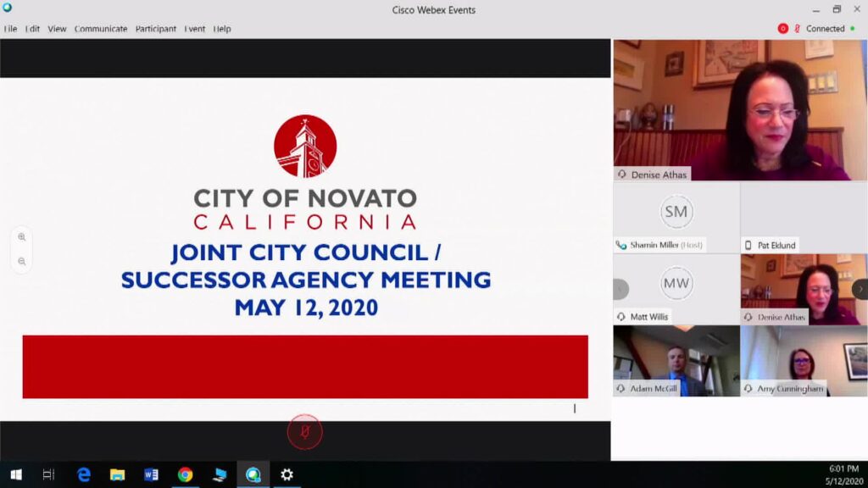Open Google Chrome from the taskbar

pyautogui.click(x=185, y=474)
